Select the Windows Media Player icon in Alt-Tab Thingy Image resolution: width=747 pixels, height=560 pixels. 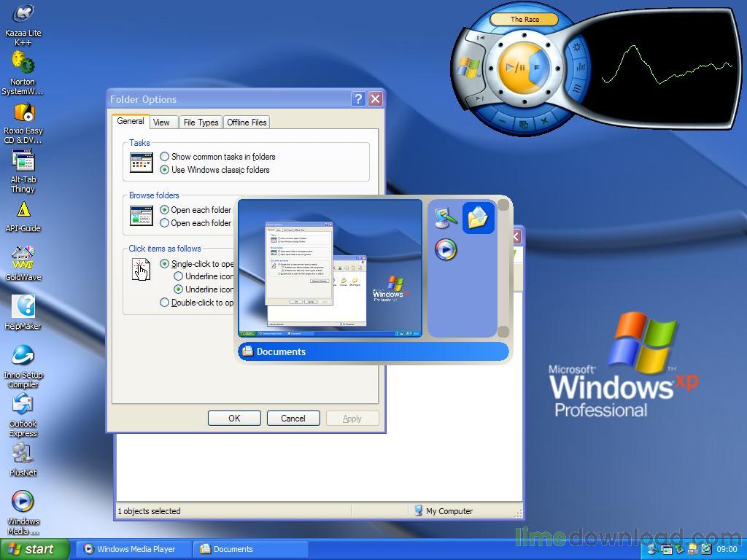tap(445, 249)
